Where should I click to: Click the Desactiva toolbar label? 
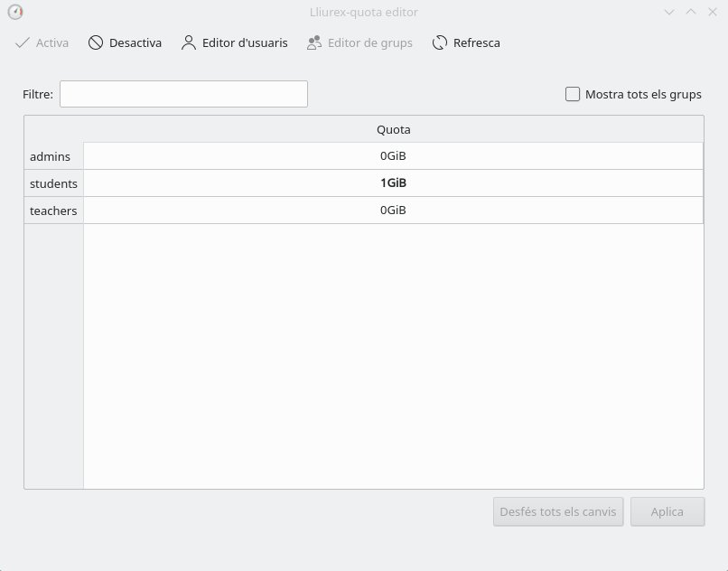135,42
